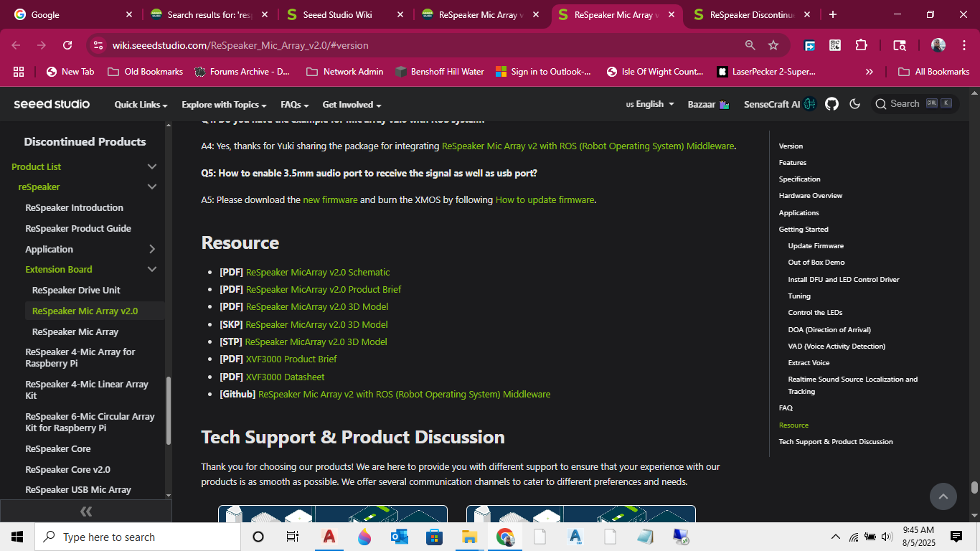
Task: Click the site Search box
Action: click(x=915, y=104)
